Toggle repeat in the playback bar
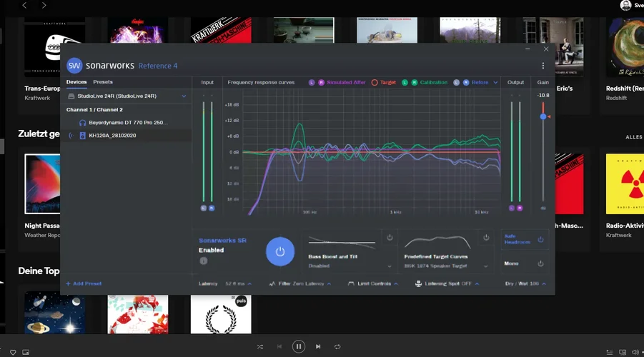The width and height of the screenshot is (644, 357). click(x=337, y=346)
